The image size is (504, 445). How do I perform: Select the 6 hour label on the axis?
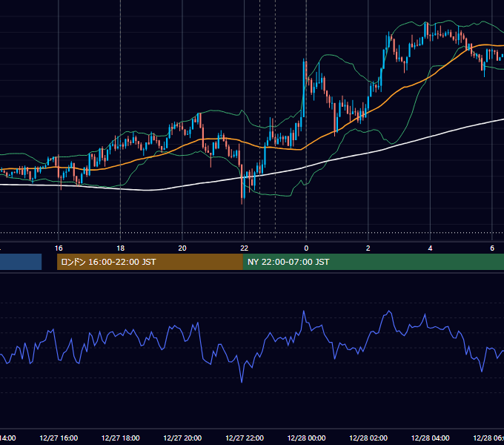(x=492, y=248)
